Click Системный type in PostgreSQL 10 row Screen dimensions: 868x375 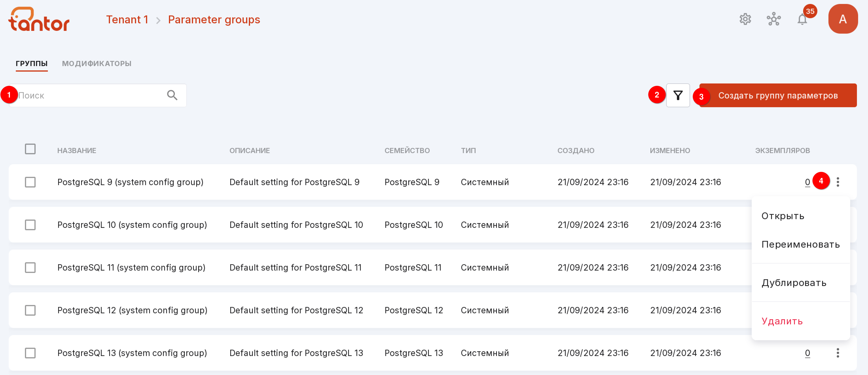tap(485, 225)
